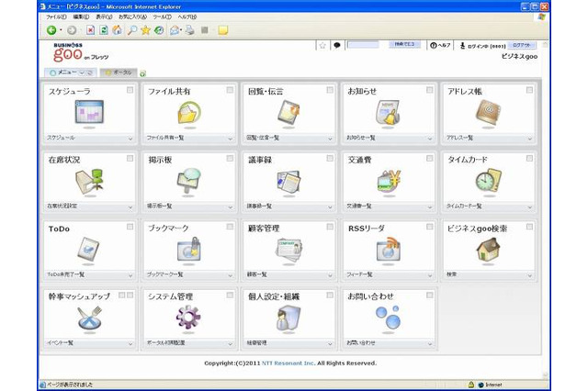Open the 議事録 documents icon
This screenshot has width=588, height=391.
coord(288,181)
